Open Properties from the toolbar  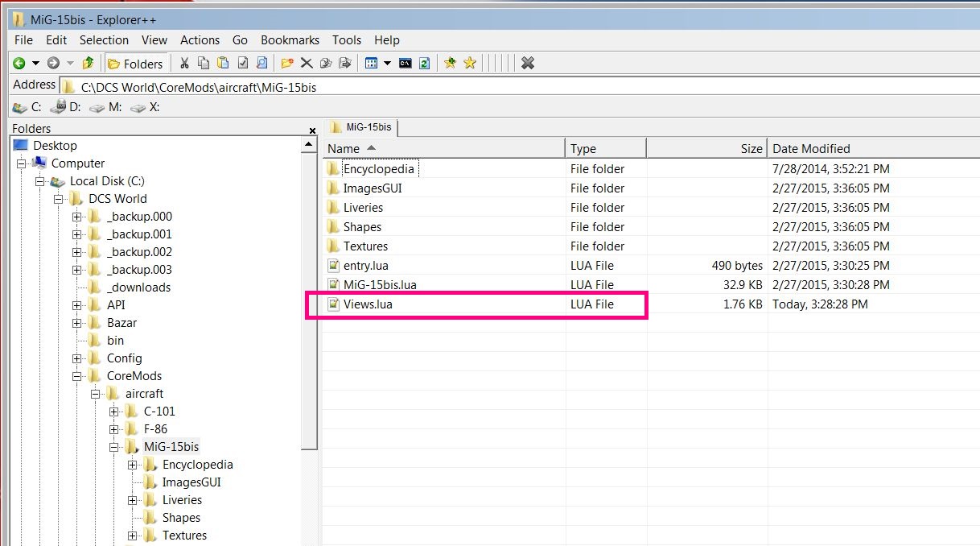point(261,63)
